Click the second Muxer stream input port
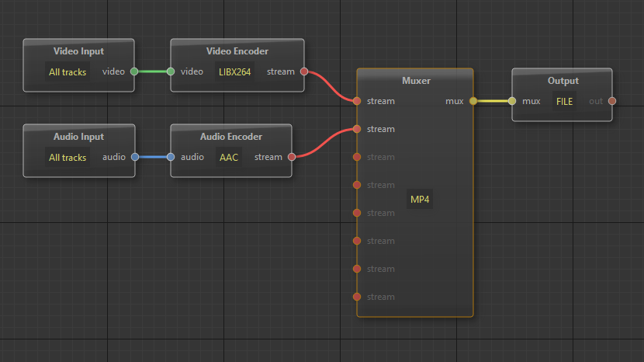 (357, 129)
